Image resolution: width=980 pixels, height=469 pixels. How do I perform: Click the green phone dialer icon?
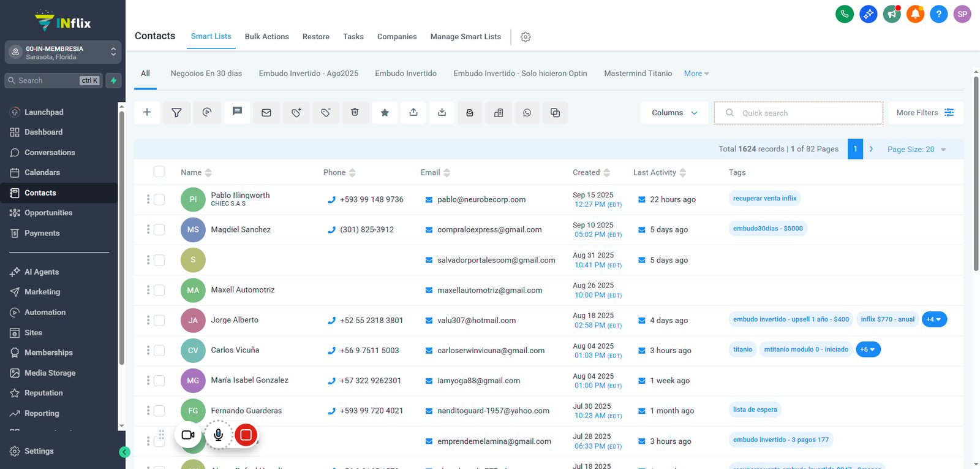click(x=845, y=13)
